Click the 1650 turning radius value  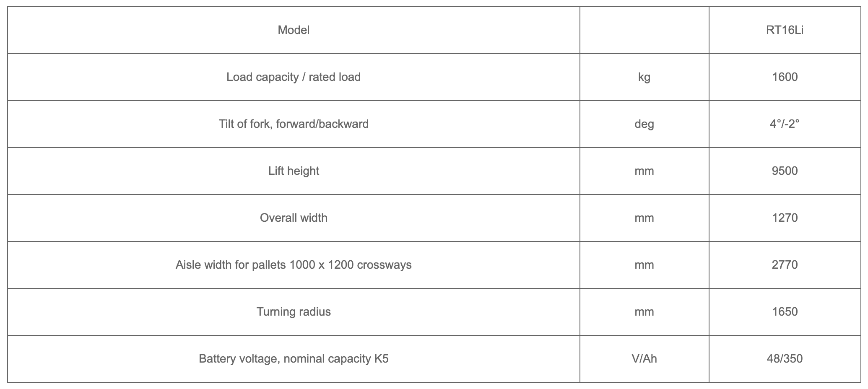coord(785,312)
